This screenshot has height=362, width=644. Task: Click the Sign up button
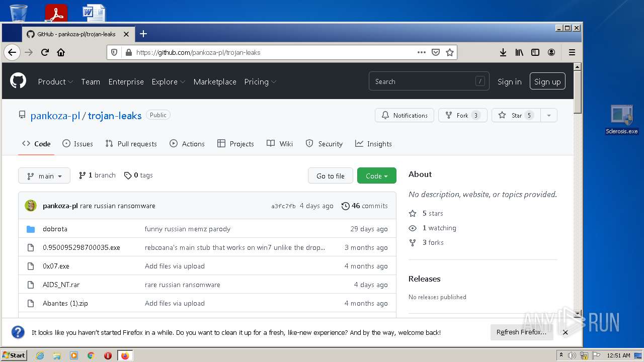(x=547, y=81)
